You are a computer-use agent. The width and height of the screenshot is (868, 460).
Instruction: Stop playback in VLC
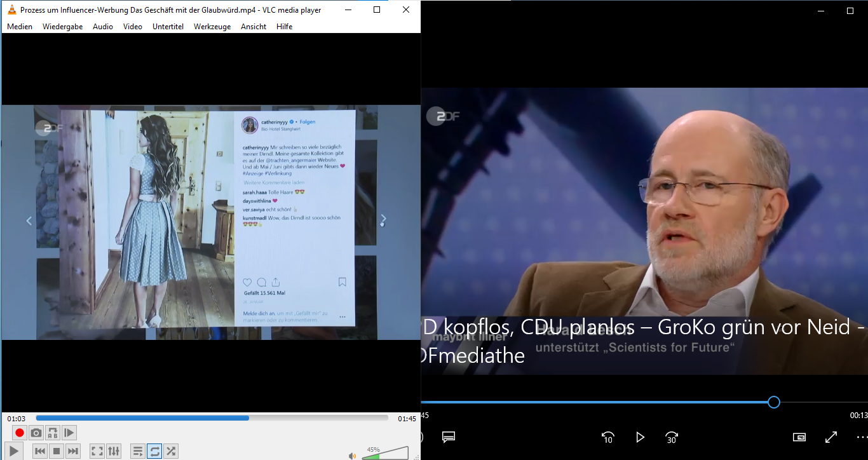(57, 451)
